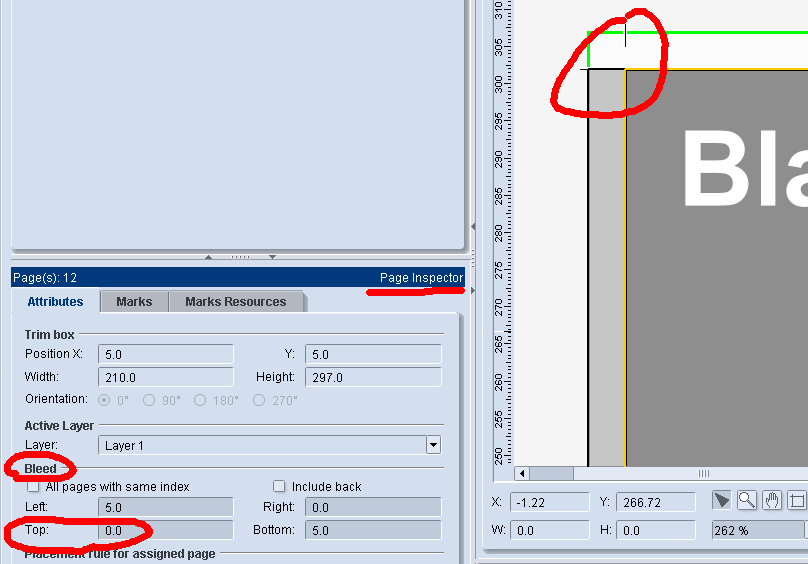Click the Bleed section label
Screen dimensions: 808x564
(40, 469)
